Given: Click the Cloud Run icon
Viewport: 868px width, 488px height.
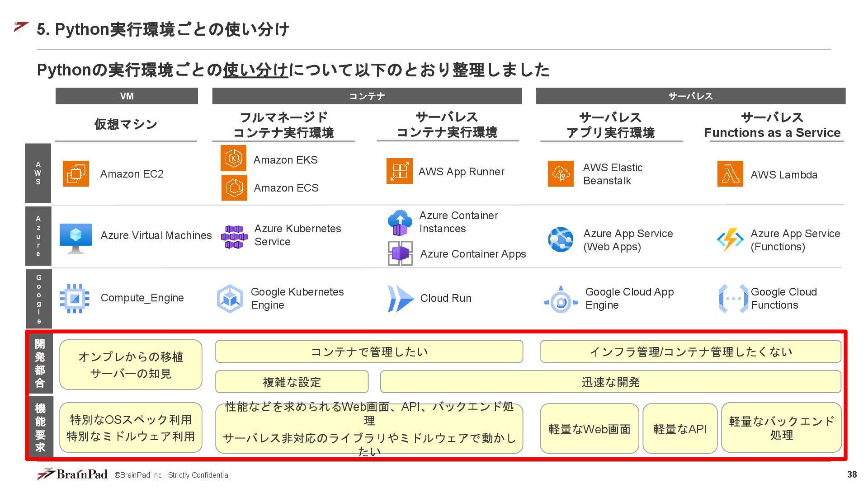Looking at the screenshot, I should [401, 299].
